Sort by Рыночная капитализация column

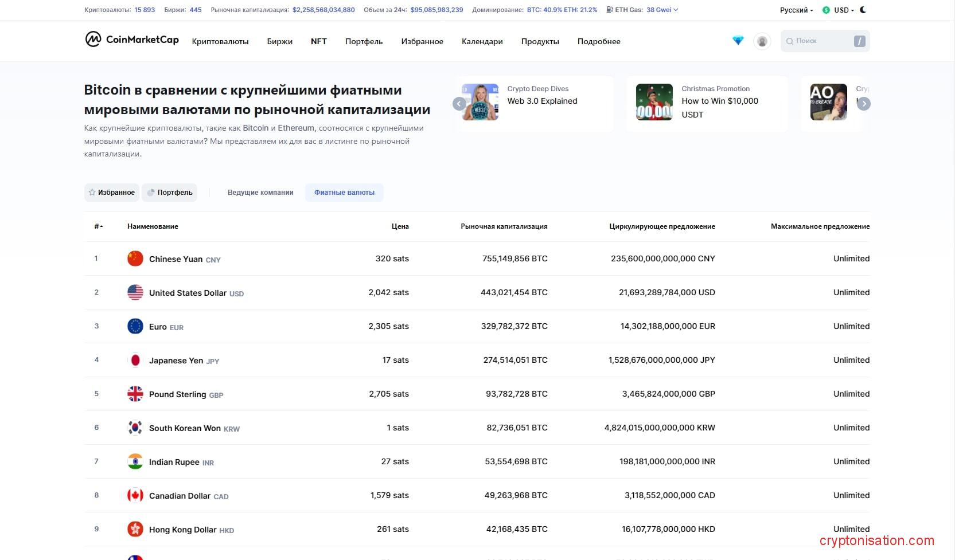504,226
